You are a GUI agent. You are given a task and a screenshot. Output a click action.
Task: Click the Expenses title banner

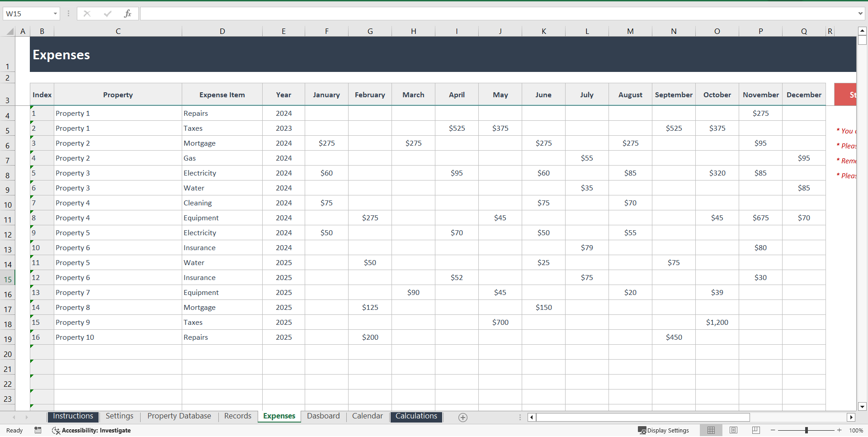(x=443, y=54)
